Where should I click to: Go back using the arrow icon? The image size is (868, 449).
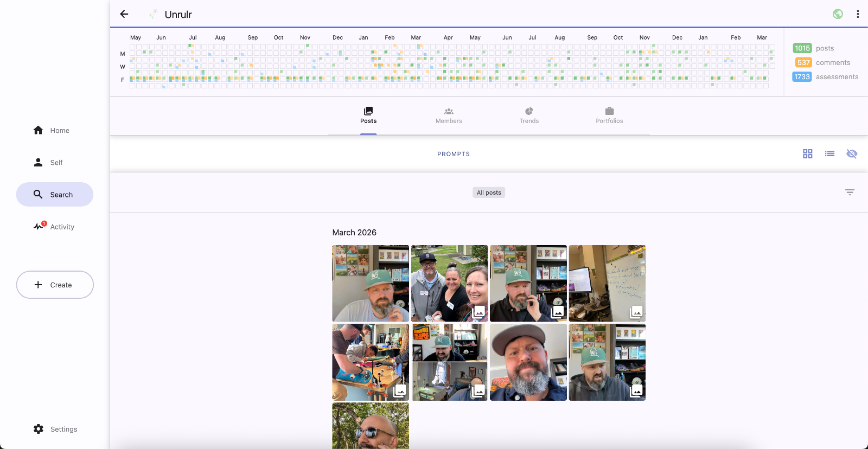pos(124,14)
